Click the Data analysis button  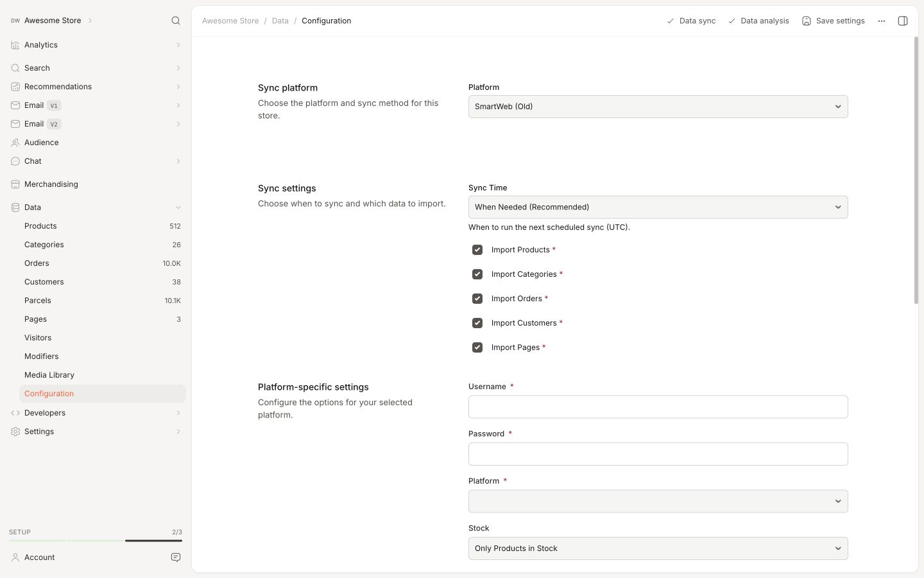coord(758,21)
